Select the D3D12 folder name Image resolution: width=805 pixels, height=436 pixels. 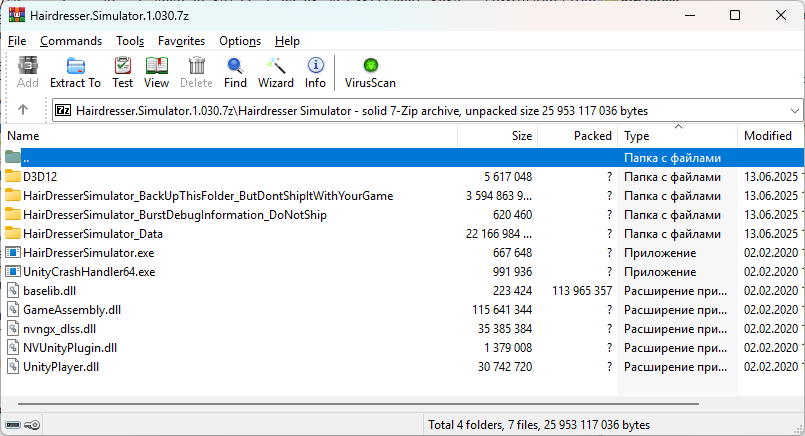tap(40, 177)
